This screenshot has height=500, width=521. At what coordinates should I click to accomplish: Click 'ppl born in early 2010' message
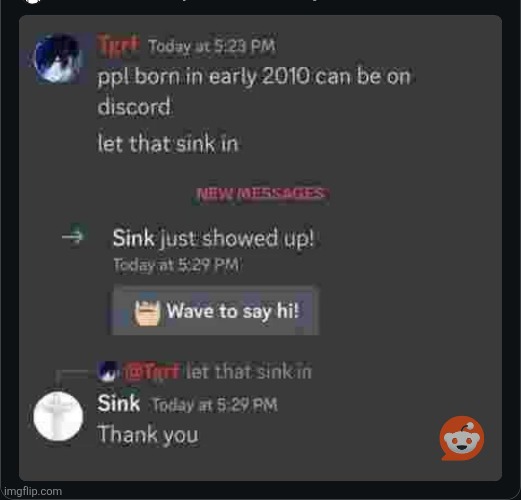tap(253, 92)
